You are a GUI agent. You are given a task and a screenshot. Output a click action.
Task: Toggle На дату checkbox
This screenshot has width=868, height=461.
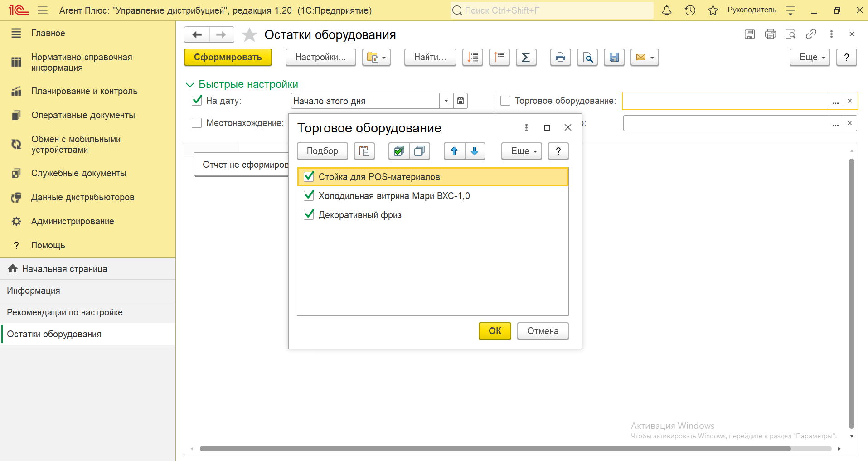tap(197, 100)
